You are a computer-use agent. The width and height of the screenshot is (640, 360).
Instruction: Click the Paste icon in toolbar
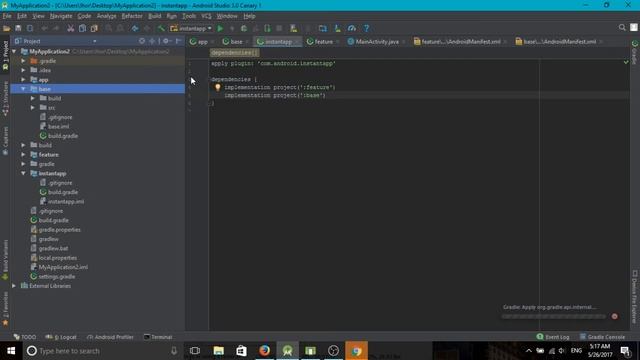[94, 28]
